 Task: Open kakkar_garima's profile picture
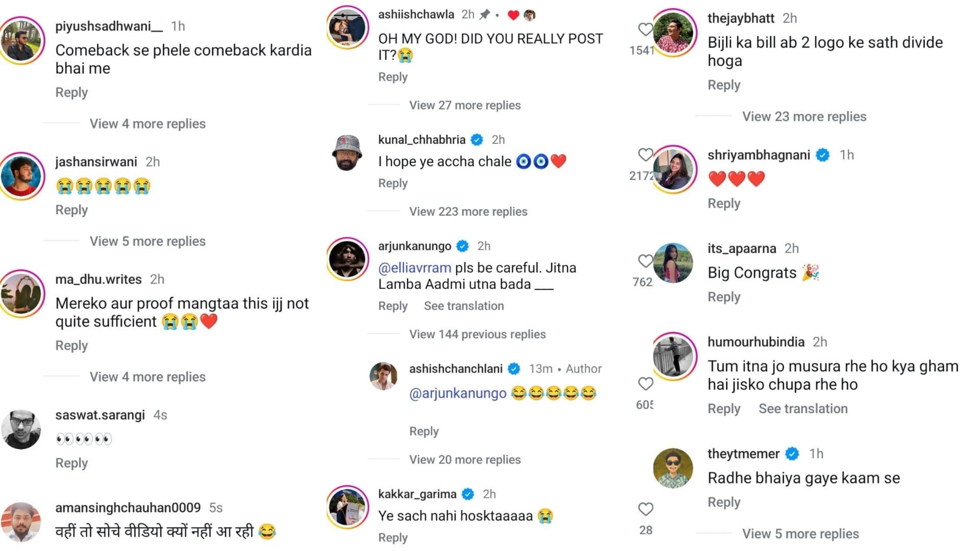click(x=347, y=507)
